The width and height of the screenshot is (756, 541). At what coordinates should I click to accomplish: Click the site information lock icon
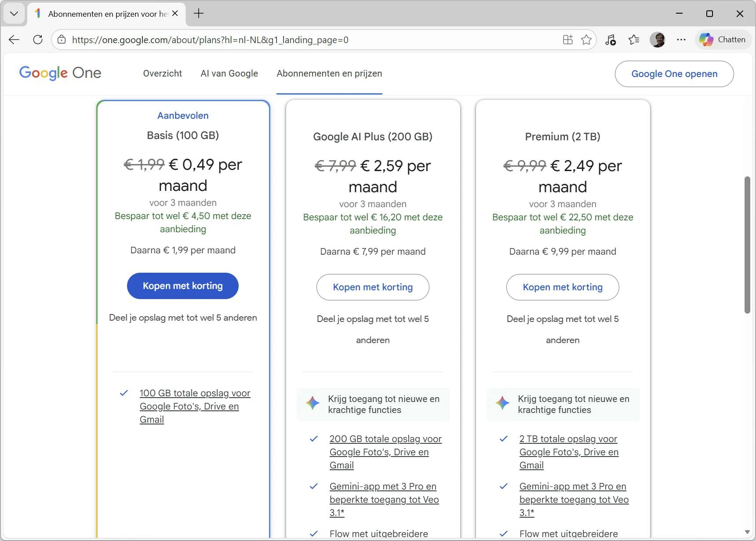(x=62, y=40)
